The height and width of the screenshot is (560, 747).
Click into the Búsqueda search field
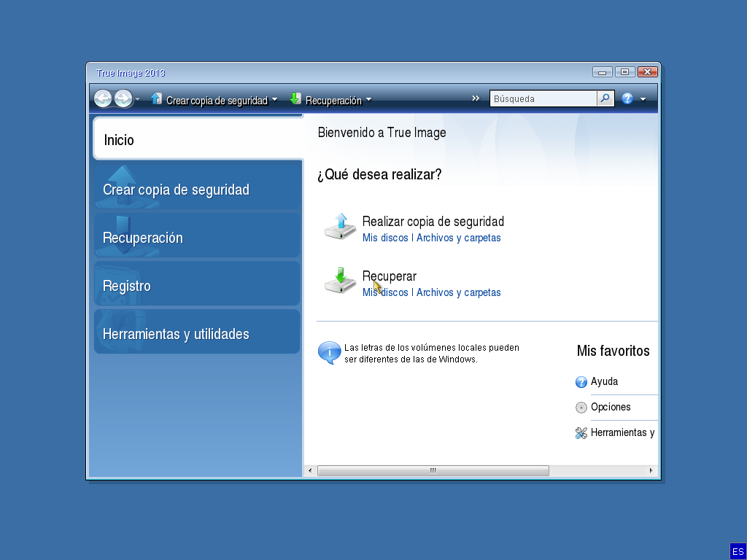click(543, 98)
